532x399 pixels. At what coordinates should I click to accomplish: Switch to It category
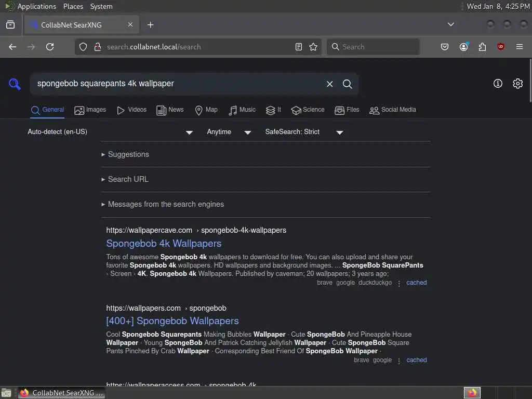coord(273,110)
